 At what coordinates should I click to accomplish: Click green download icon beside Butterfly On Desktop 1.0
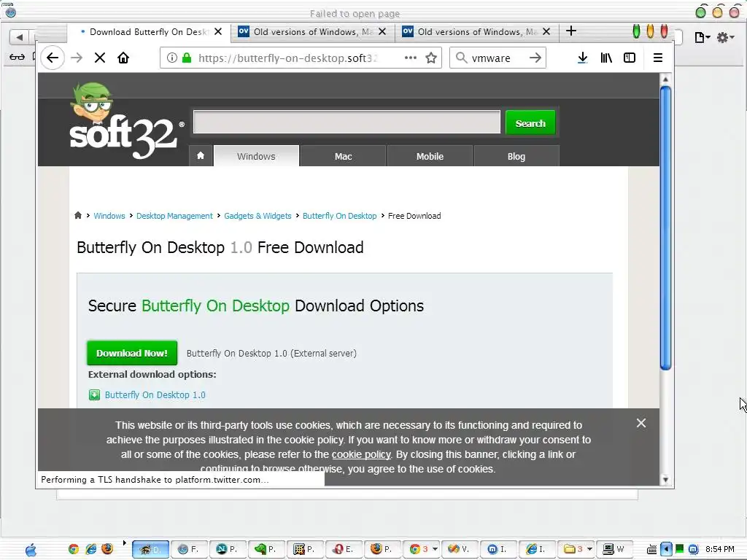94,394
